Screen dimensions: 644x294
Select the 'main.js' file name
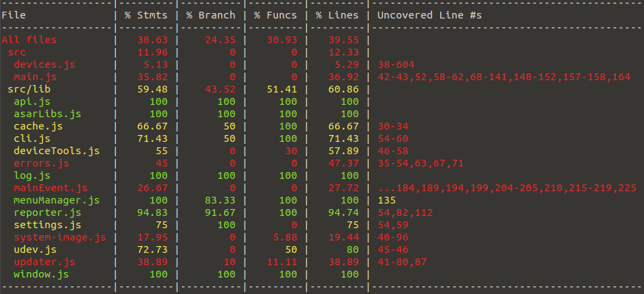click(36, 77)
